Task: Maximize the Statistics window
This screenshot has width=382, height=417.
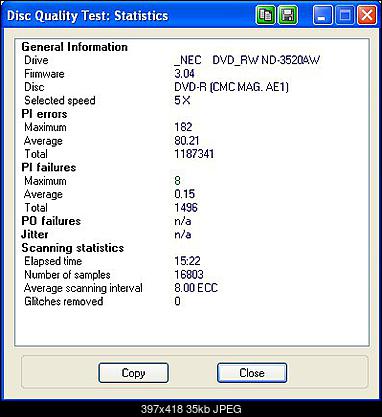Action: pyautogui.click(x=345, y=15)
